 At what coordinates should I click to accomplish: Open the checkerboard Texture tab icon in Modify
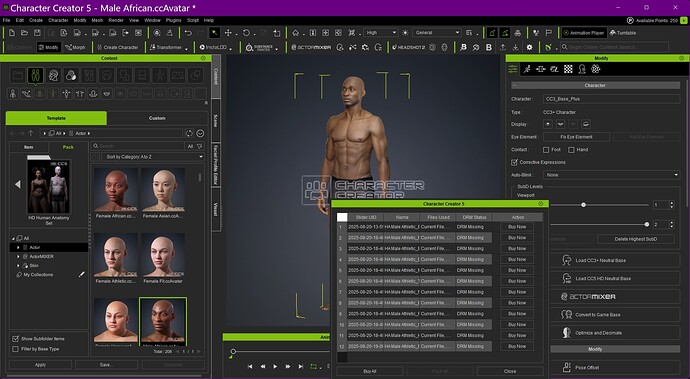point(568,69)
